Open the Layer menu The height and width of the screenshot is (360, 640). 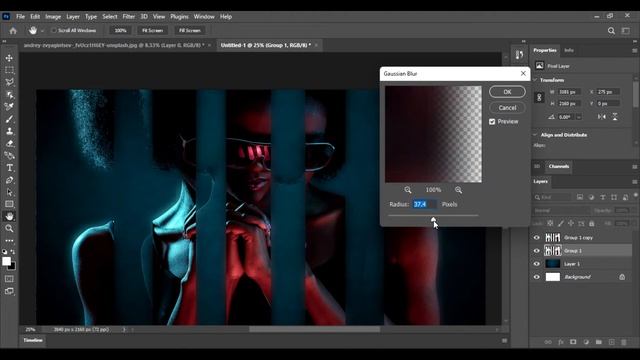point(73,17)
